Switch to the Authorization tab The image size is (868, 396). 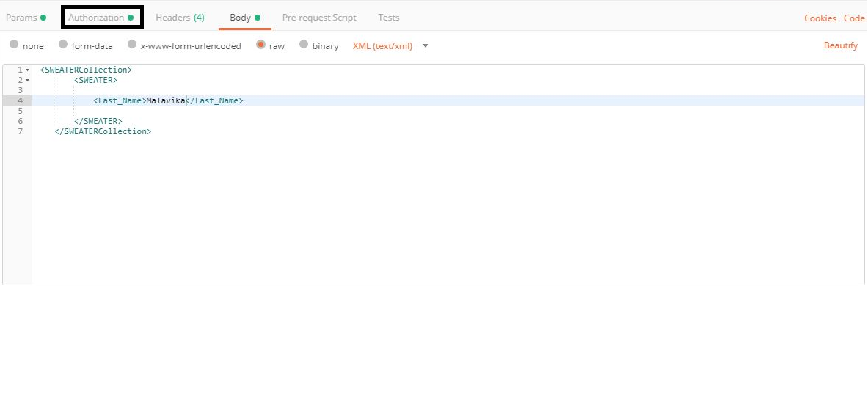click(96, 17)
